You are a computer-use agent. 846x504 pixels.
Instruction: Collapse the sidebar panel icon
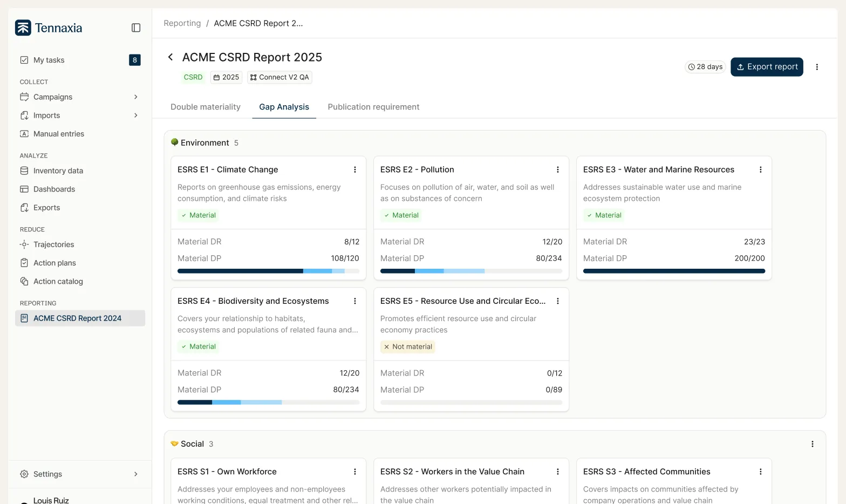(x=136, y=28)
